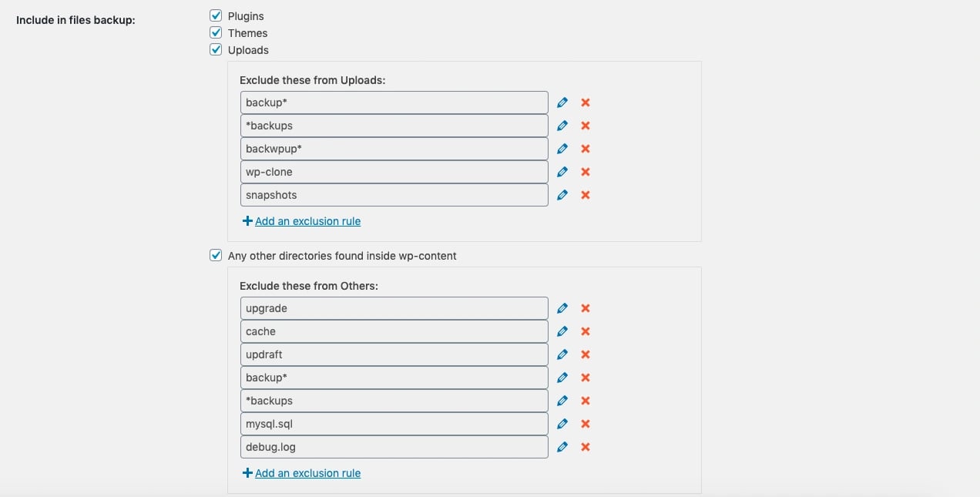
Task: Click edit pencil for wp-clone exclusion
Action: pos(562,172)
